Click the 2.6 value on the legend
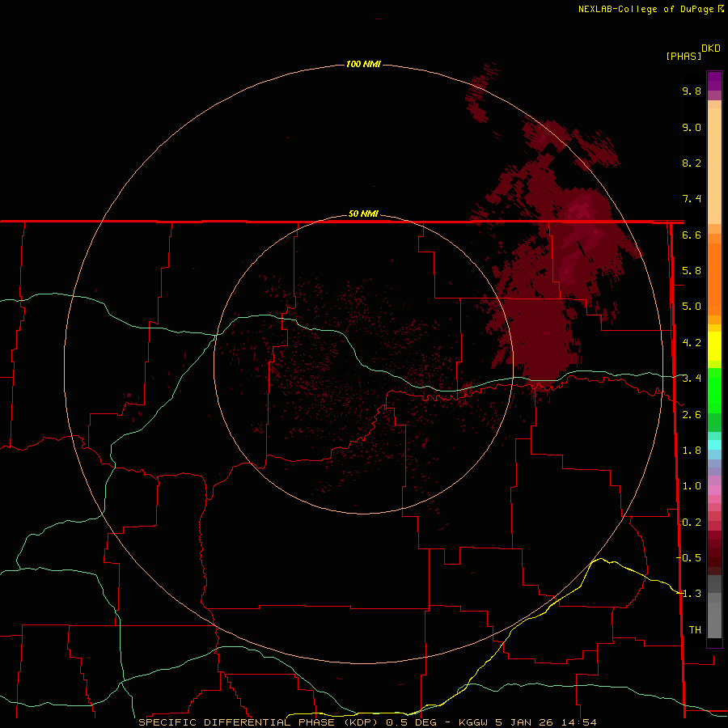This screenshot has width=728, height=728. point(692,415)
